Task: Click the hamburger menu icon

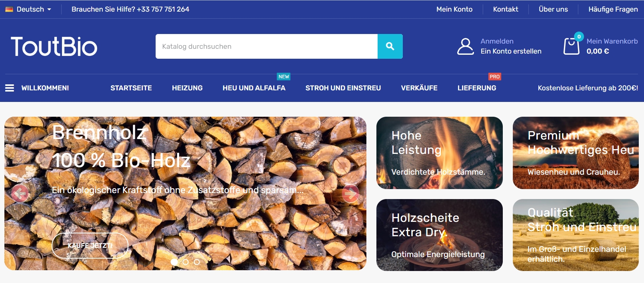Action: coord(10,88)
